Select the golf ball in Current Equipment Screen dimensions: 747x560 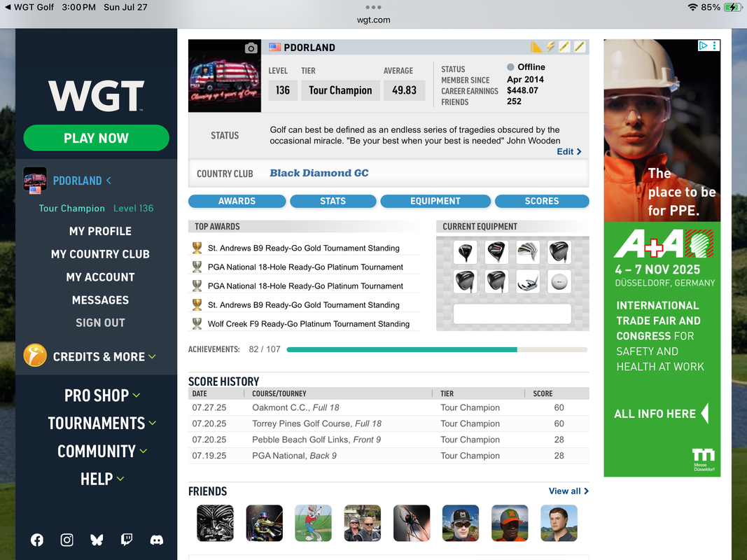coord(559,281)
